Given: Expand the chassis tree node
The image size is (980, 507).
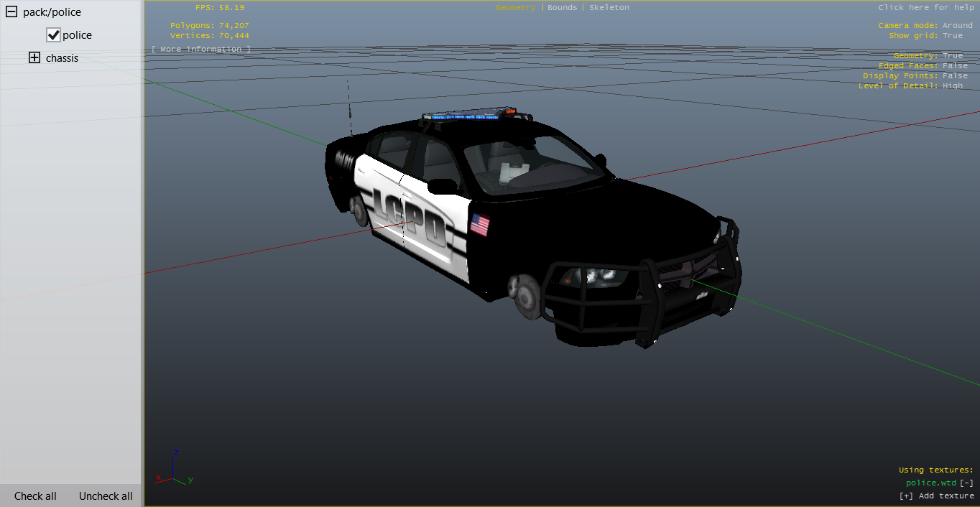Looking at the screenshot, I should point(34,58).
